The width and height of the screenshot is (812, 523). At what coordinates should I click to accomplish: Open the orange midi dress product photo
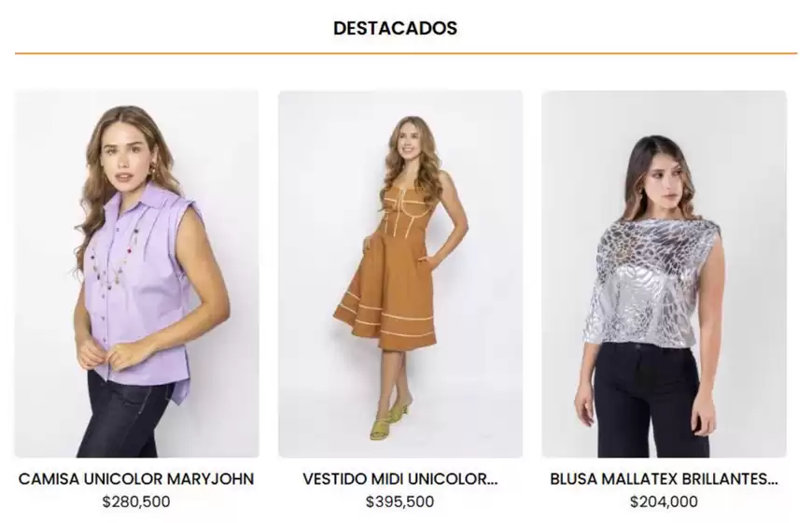(400, 274)
